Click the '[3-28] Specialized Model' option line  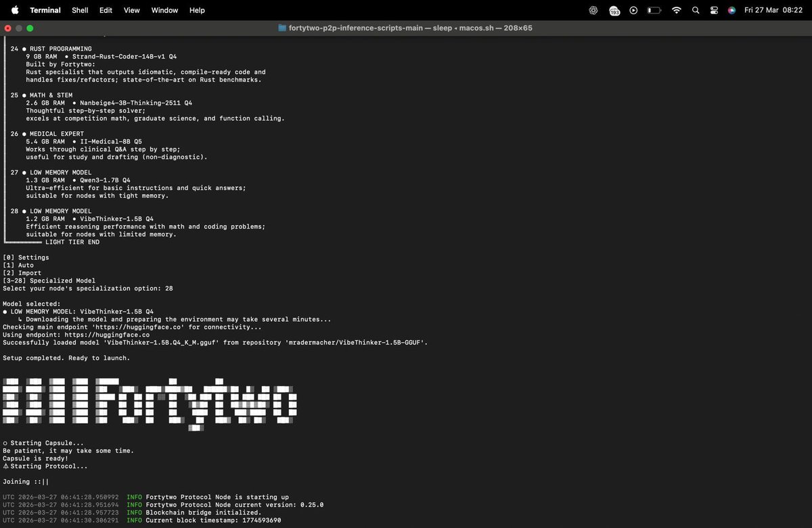pos(49,281)
